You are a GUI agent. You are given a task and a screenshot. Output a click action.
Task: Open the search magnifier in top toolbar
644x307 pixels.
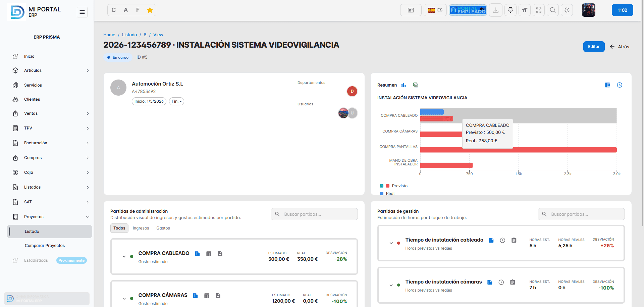coord(553,10)
